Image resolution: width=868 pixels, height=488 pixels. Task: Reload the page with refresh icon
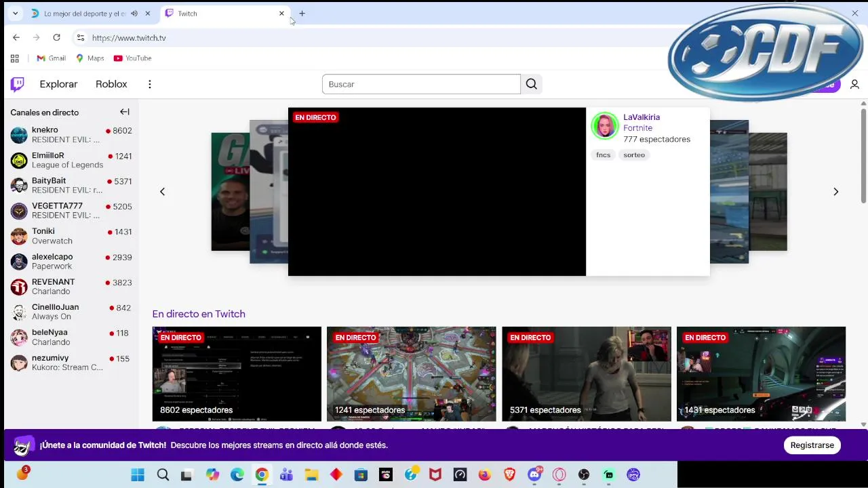pos(57,38)
